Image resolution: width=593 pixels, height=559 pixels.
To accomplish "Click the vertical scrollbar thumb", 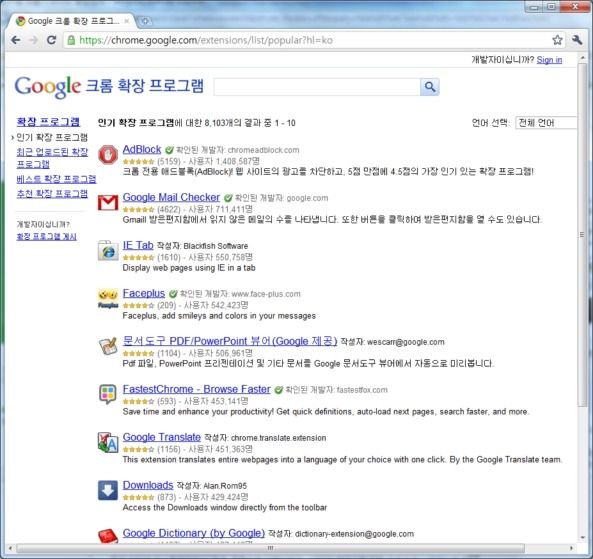I will (582, 234).
